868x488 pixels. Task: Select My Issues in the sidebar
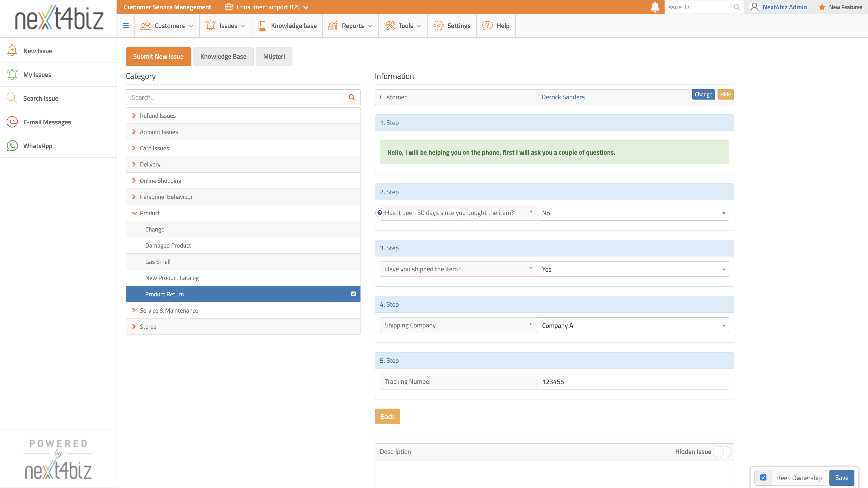[x=37, y=74]
